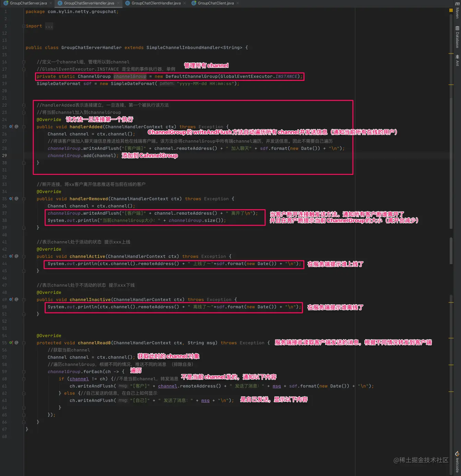Viewport: 461px width, 476px height.
Task: Click the yellow code analysis status indicator
Action: (x=451, y=11)
